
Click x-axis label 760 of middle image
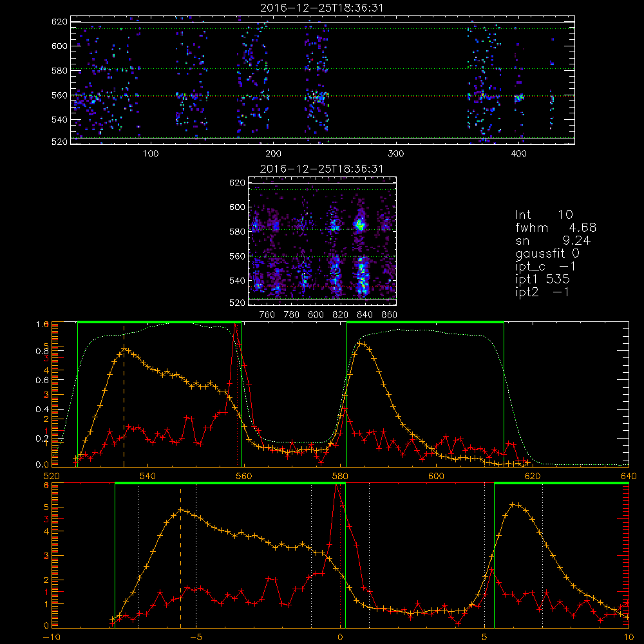267,315
